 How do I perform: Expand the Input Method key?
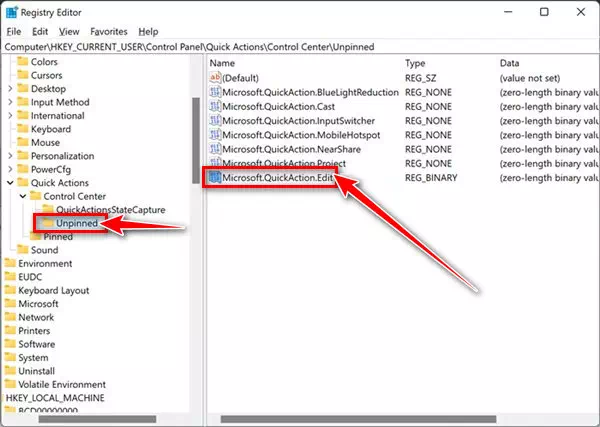tap(10, 102)
